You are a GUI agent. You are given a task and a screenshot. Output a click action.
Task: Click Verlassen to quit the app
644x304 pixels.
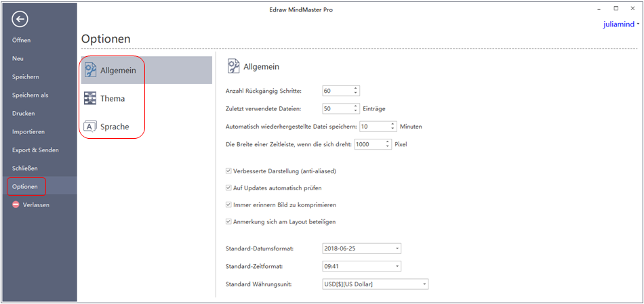[36, 204]
